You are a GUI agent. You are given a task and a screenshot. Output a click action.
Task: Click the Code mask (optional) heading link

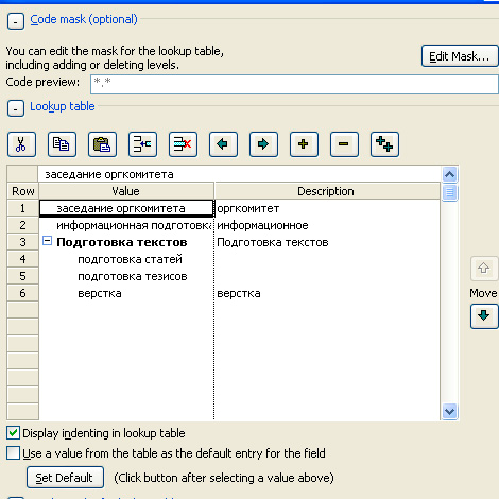(84, 19)
